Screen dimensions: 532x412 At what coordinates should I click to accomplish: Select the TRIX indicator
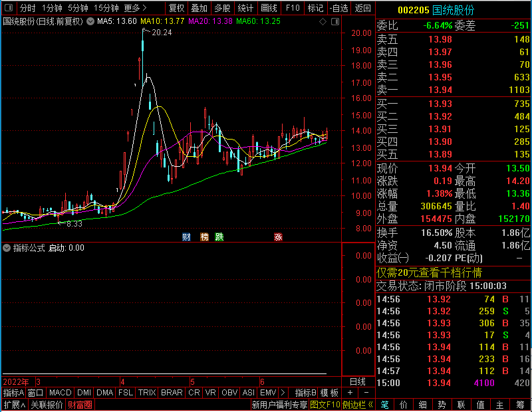point(147,393)
